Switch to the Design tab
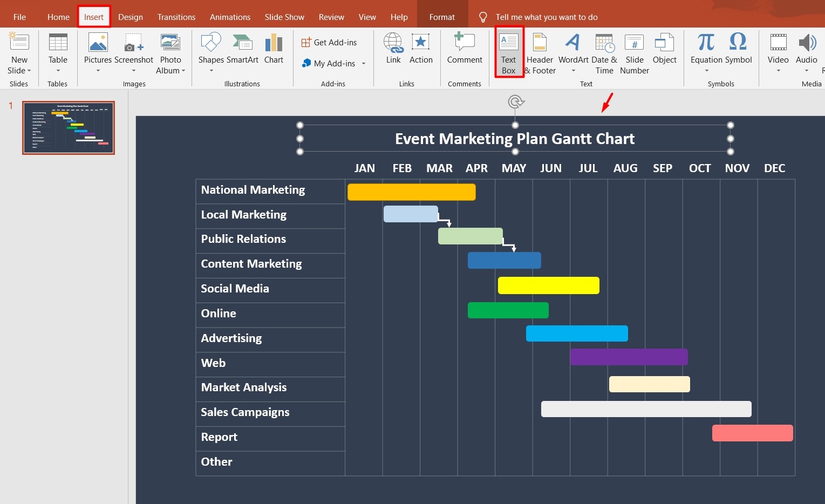 pos(130,17)
